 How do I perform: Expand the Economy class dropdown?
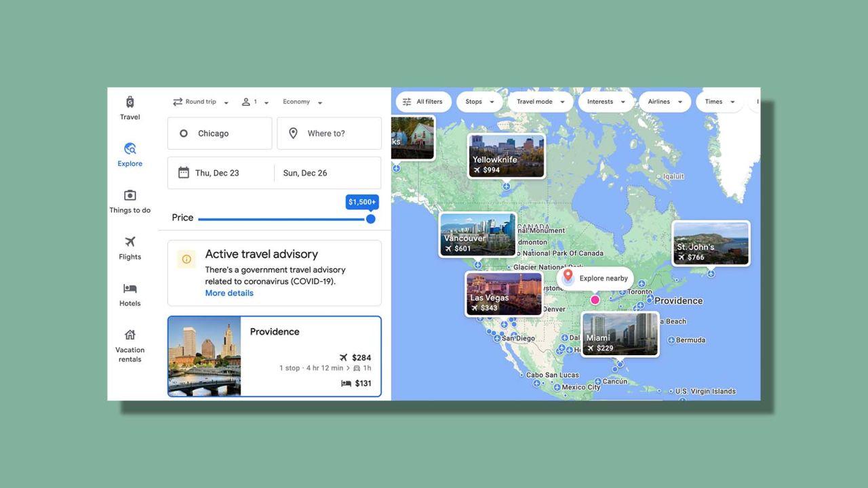point(302,102)
